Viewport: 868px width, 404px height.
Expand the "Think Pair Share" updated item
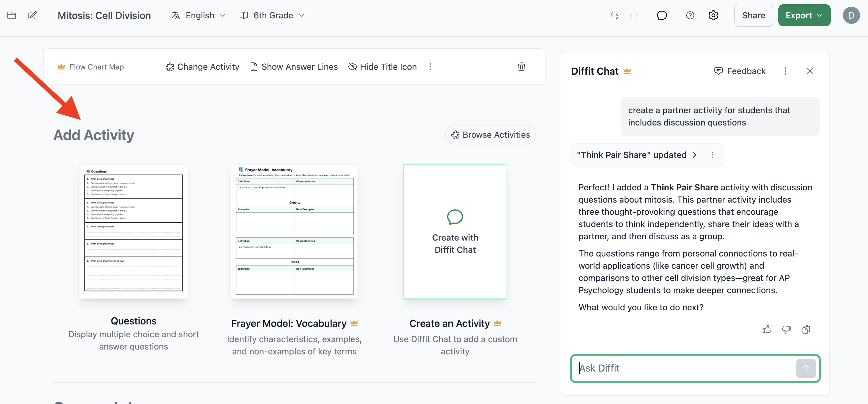point(637,155)
